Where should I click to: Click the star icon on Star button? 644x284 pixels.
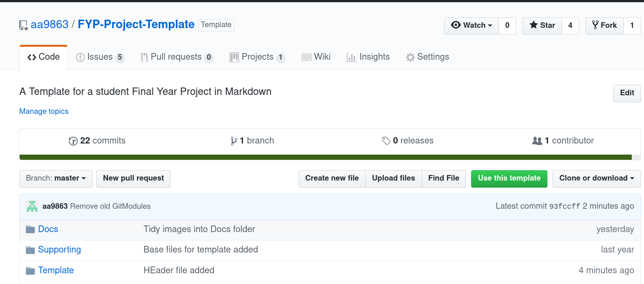click(533, 25)
